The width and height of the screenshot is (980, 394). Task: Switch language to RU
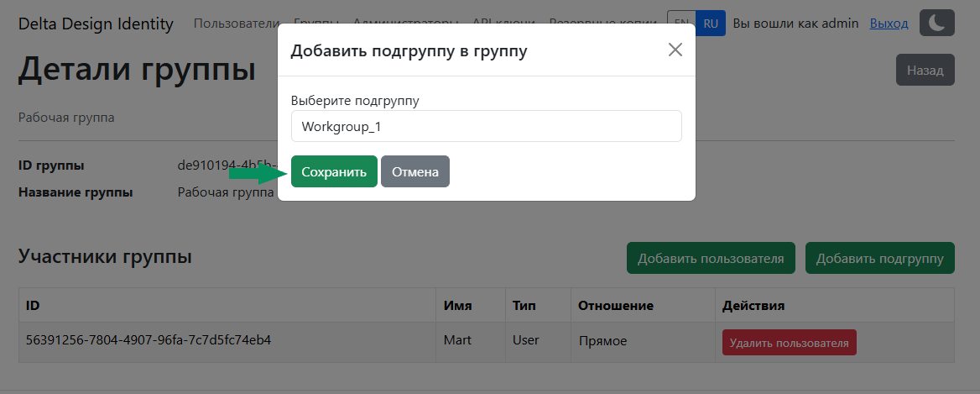[711, 24]
